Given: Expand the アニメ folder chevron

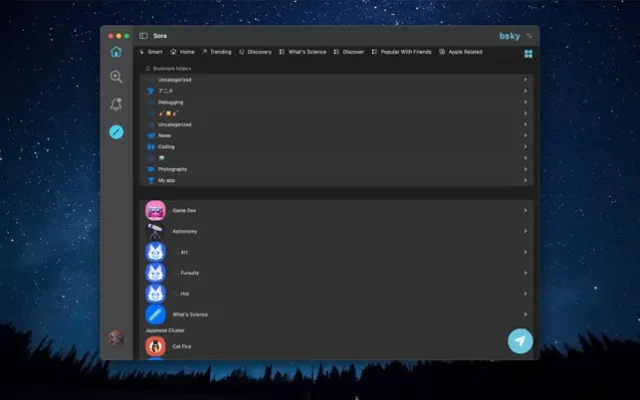Looking at the screenshot, I should pyautogui.click(x=525, y=91).
